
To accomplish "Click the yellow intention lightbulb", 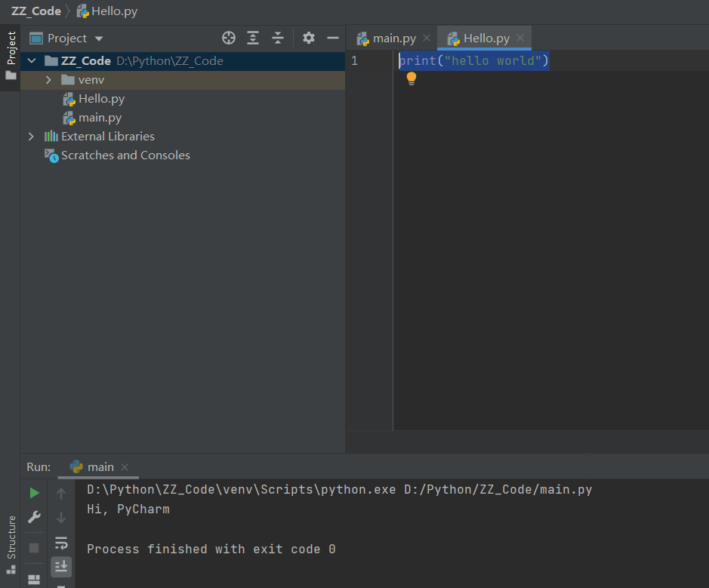I will coord(411,79).
